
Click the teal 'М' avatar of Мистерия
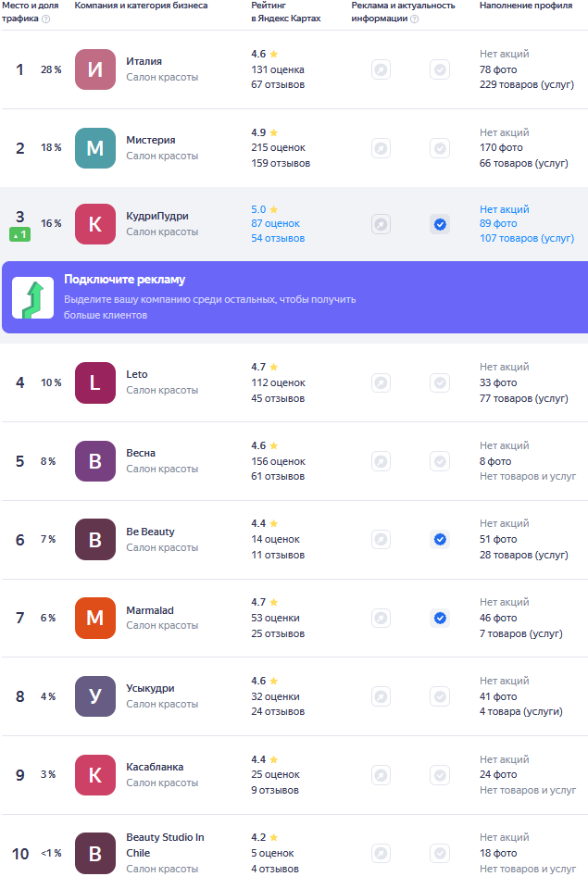95,148
